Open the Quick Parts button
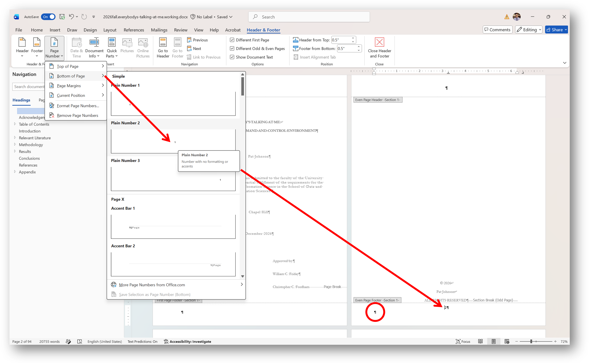Image resolution: width=589 pixels, height=364 pixels. pos(112,47)
